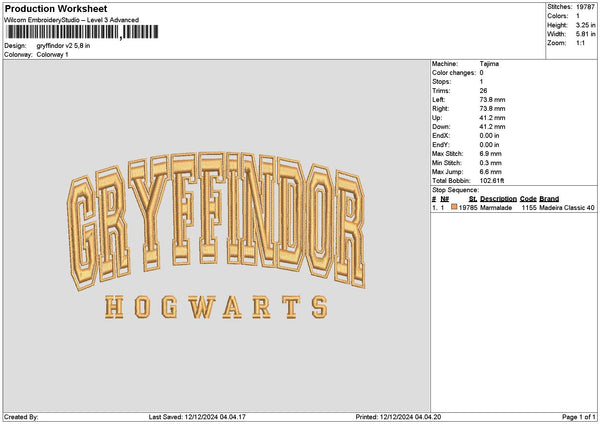Click the "Colorway 1" value
600x424 pixels.
click(52, 54)
